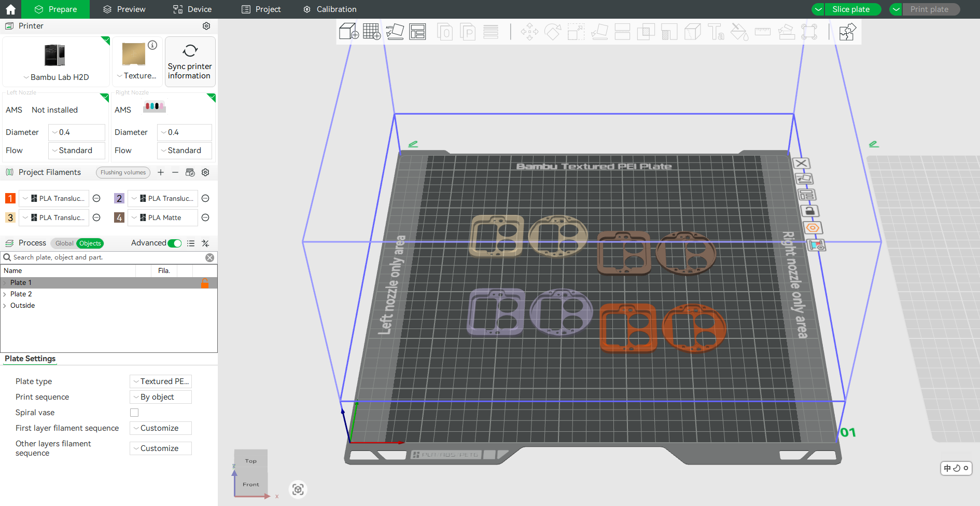Click the Add plate grid icon
The height and width of the screenshot is (506, 980).
coord(371,32)
